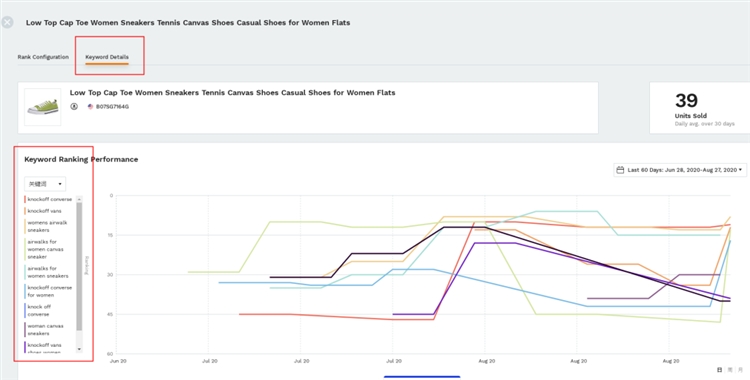The height and width of the screenshot is (380, 750).
Task: Click the calendar icon in the date range selector
Action: [620, 170]
